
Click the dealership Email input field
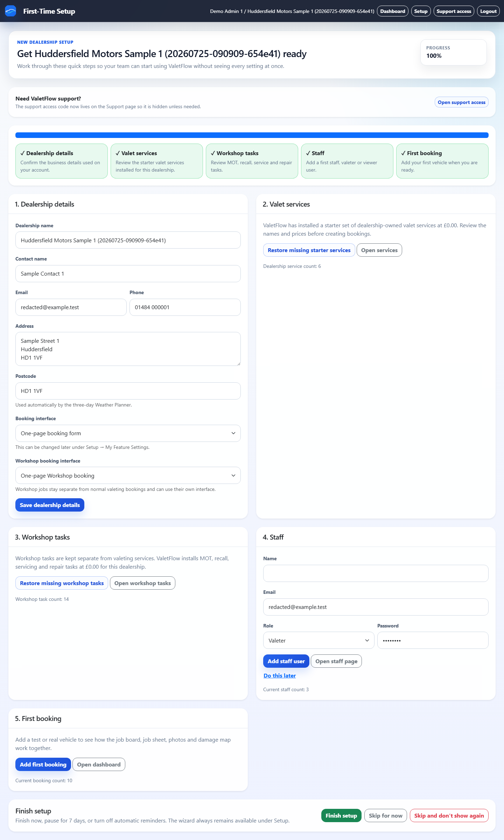click(71, 307)
